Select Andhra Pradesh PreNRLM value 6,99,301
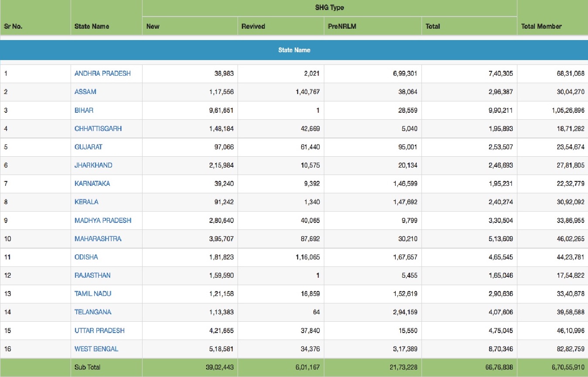 tap(405, 74)
